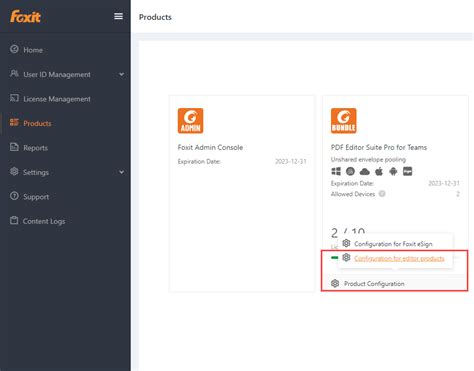Screen dimensions: 474x371
Task: Click the Apple platform icon
Action: click(x=379, y=171)
